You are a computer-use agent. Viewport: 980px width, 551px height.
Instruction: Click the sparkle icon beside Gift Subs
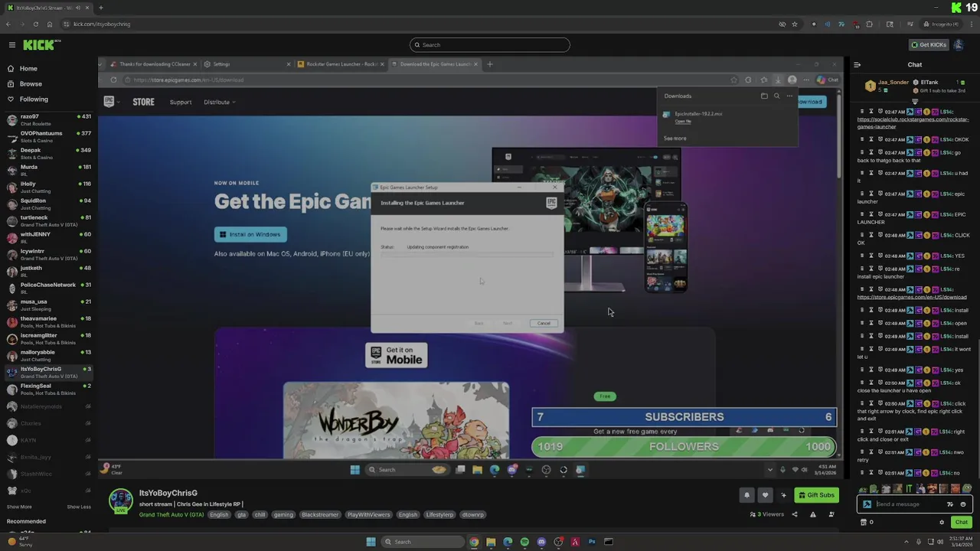pos(783,495)
